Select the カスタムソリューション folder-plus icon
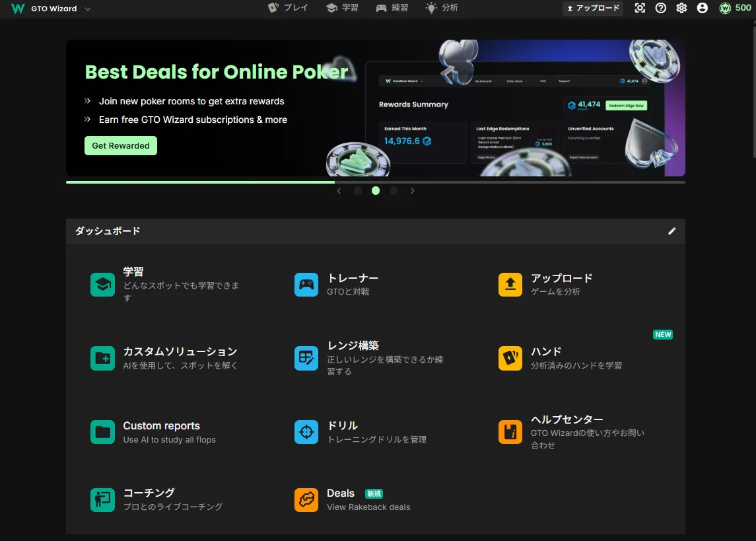 point(102,358)
